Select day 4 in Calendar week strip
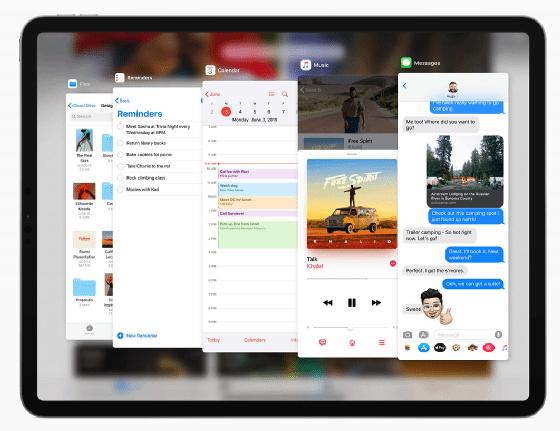Image resolution: width=560 pixels, height=431 pixels. point(240,112)
